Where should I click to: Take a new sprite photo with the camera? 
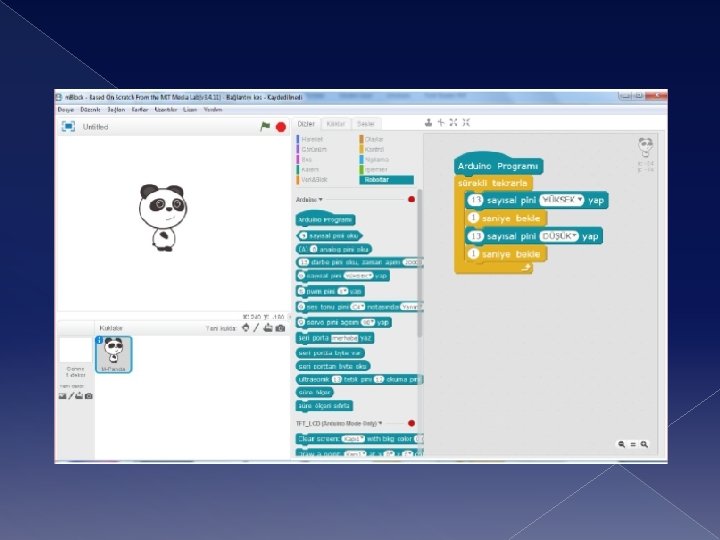coord(281,328)
